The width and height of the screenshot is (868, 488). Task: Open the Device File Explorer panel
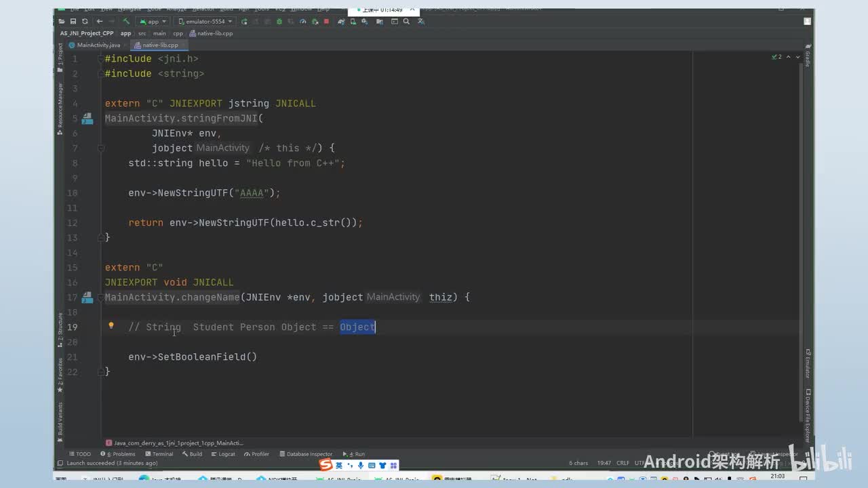coord(808,415)
